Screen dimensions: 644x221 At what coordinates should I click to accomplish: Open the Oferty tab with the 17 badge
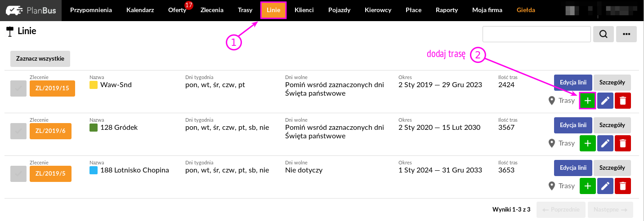(177, 10)
